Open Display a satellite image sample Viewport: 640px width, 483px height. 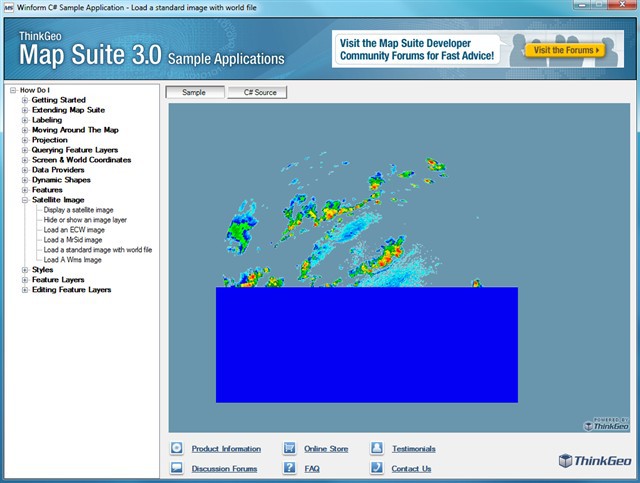[78, 210]
